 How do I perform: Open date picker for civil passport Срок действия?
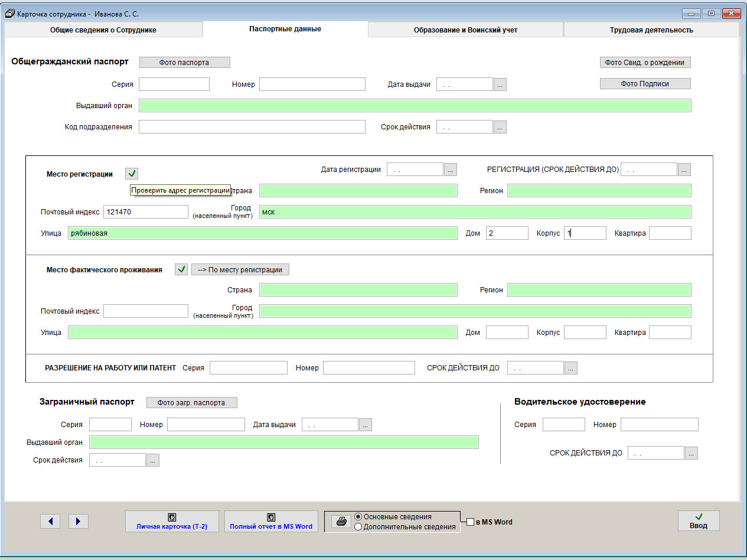click(x=500, y=127)
